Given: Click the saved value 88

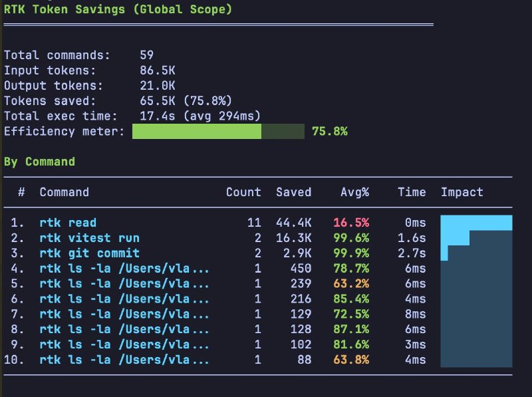Looking at the screenshot, I should click(x=305, y=360).
